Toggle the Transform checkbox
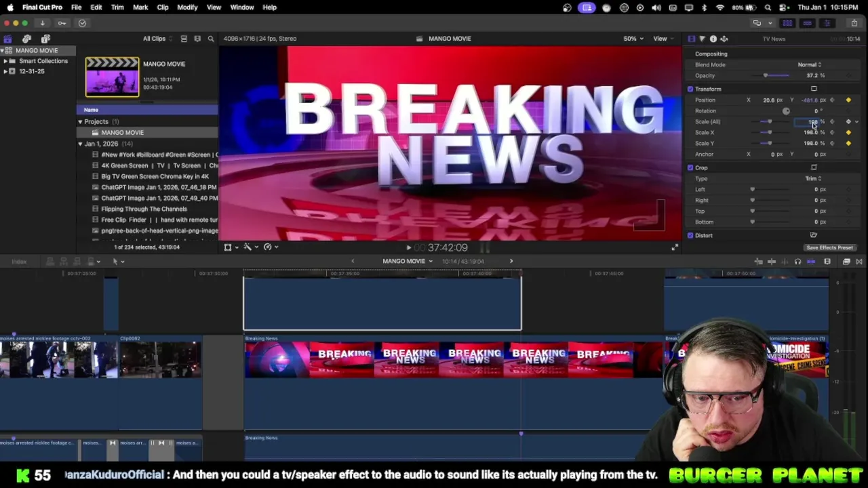This screenshot has width=868, height=488. tap(690, 89)
